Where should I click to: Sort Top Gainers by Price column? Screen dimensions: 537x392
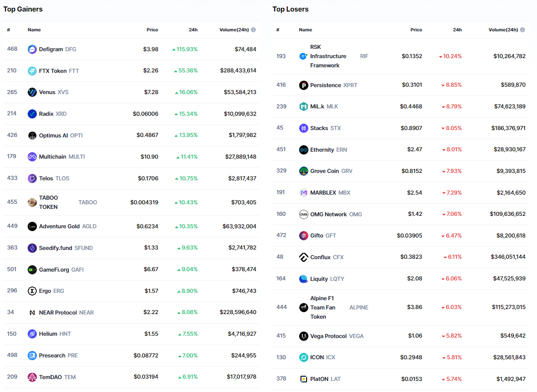[x=152, y=30]
